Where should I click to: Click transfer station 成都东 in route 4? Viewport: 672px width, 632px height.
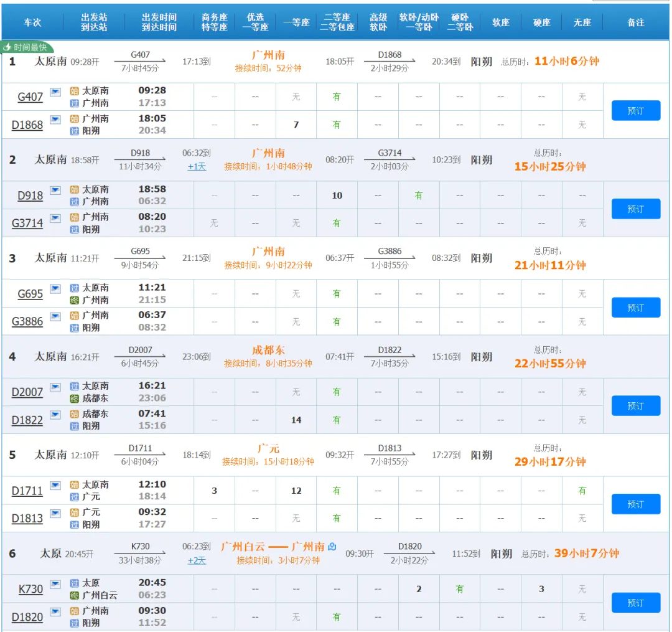point(268,350)
